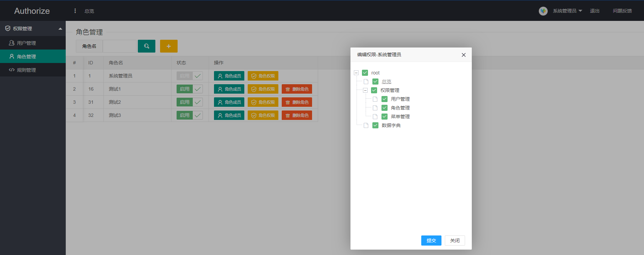Click the yellow plus add-role button
644x255 pixels.
click(x=169, y=46)
